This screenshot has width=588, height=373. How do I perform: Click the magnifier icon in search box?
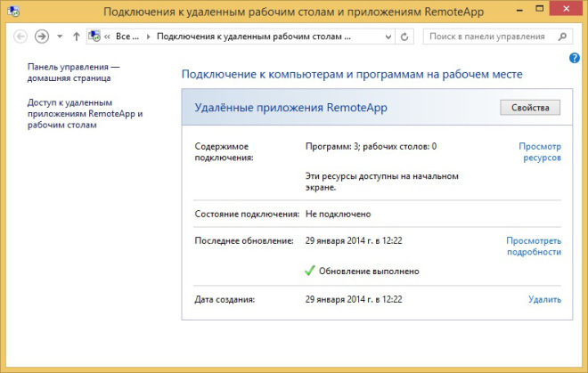click(x=563, y=37)
